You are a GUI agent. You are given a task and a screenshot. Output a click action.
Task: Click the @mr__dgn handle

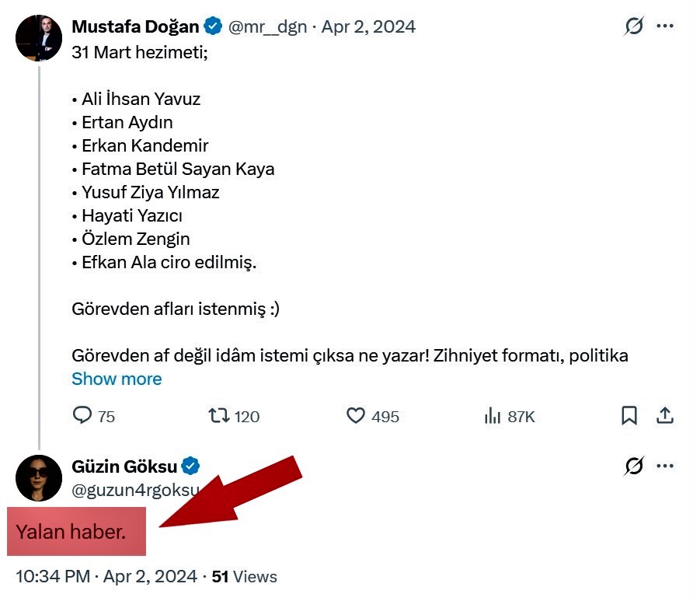click(x=267, y=26)
